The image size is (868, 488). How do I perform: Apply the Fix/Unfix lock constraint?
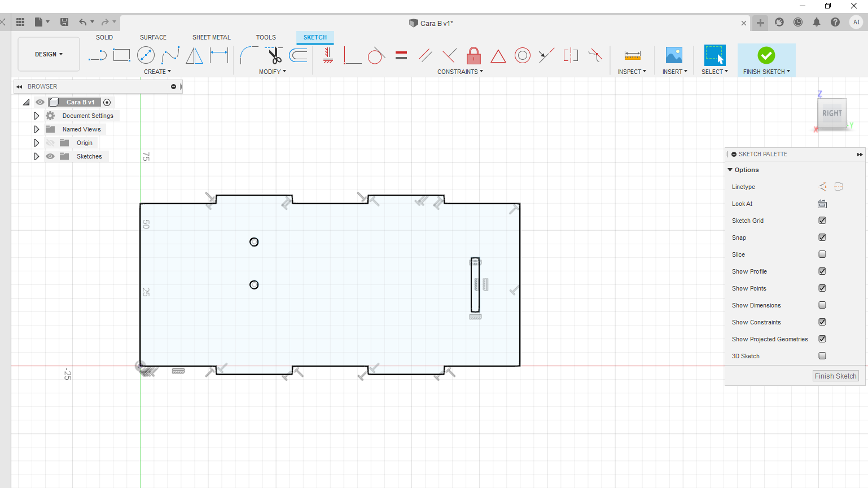(474, 55)
